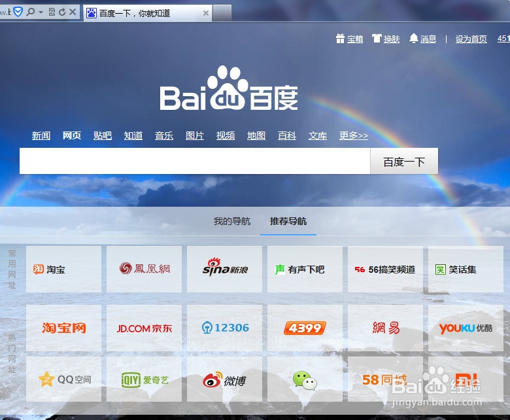Image resolution: width=510 pixels, height=420 pixels.
Task: Click the 百度一下 search button
Action: [404, 162]
